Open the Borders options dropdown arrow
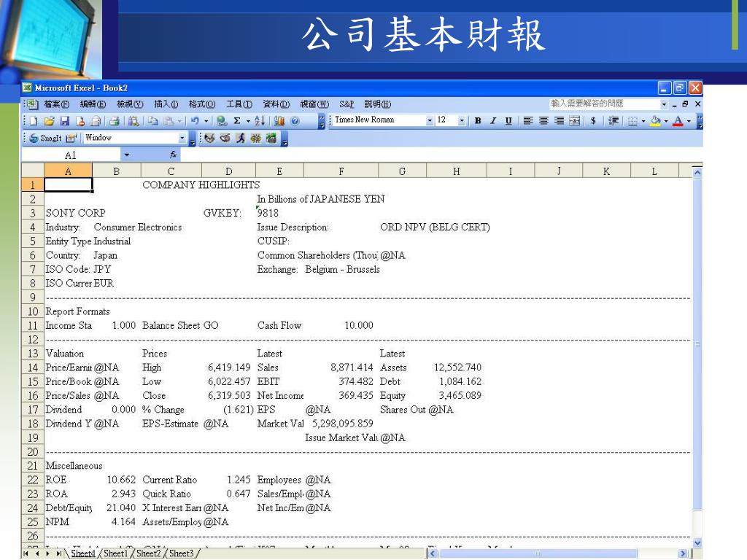The height and width of the screenshot is (560, 747). [643, 121]
